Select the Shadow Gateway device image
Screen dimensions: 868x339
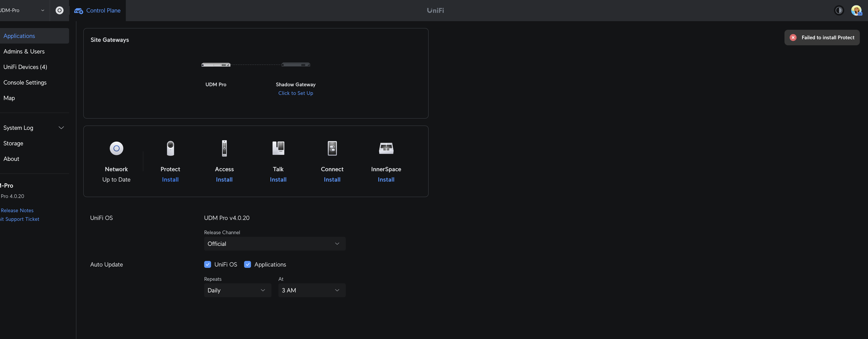click(296, 65)
